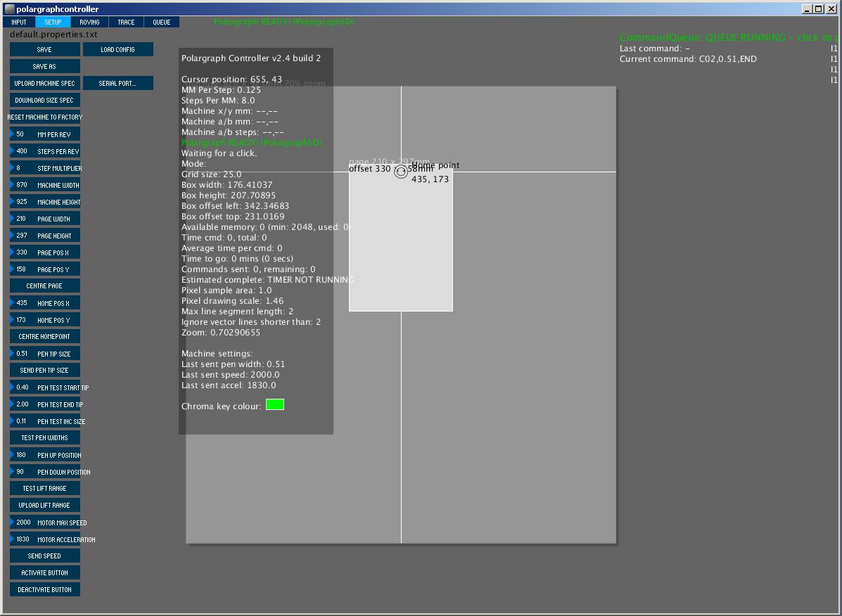Click the 'default.properties.txt' filename text
Viewport: 842px width, 616px height.
click(53, 34)
